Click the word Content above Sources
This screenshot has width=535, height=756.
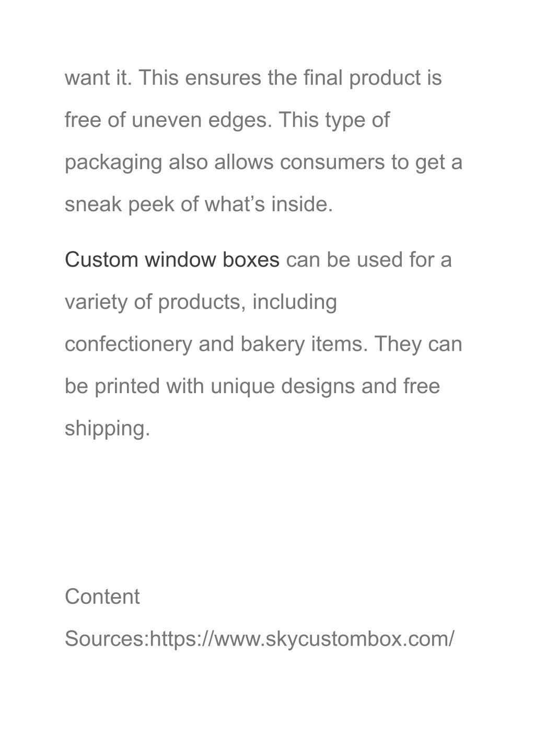(x=102, y=597)
